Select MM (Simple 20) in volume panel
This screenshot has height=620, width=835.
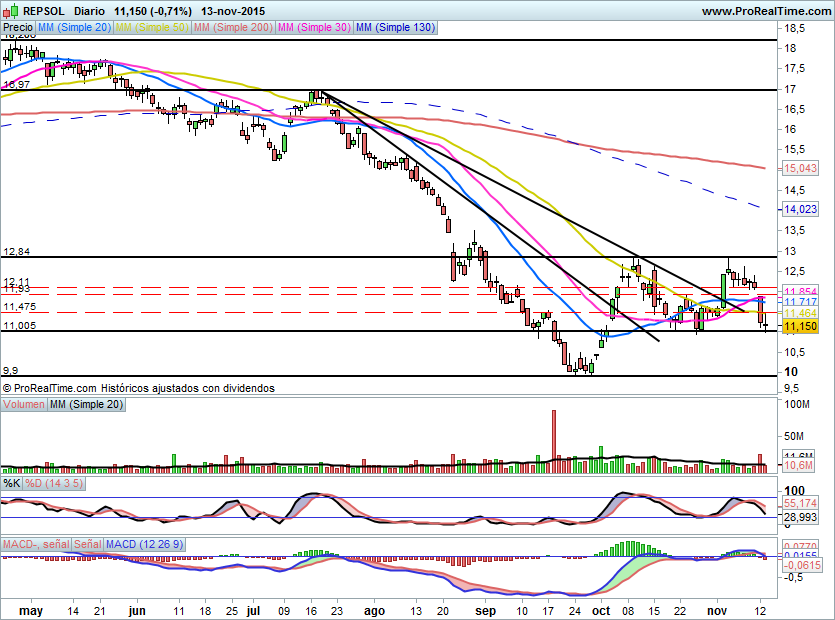click(x=87, y=404)
